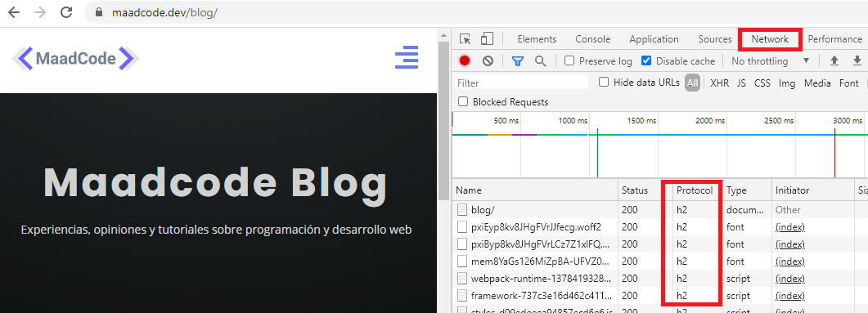Open (index) initiator of framework-737c3e16d462c411 row
Viewport: 868px width, 313px height.
click(x=790, y=295)
